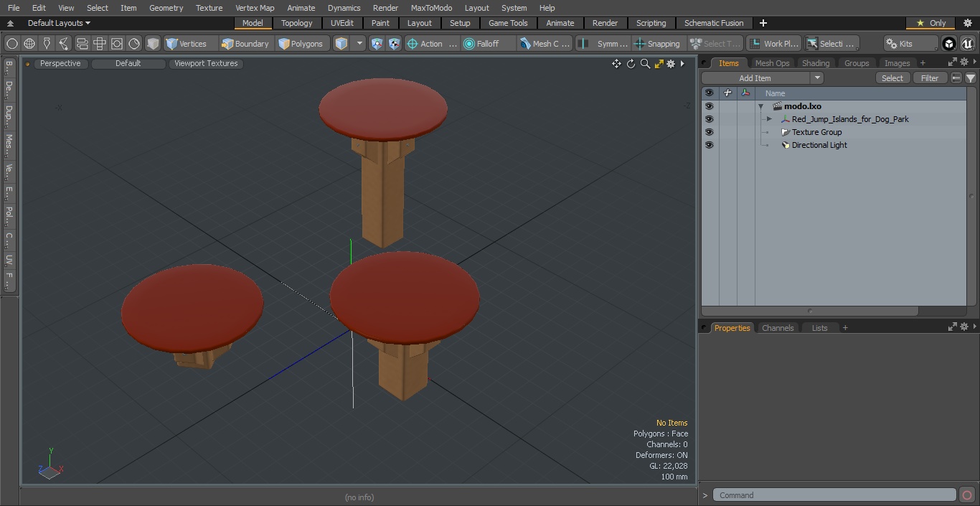Switch to the Schematic Fusion tab
Viewport: 980px width, 506px height.
(x=714, y=23)
